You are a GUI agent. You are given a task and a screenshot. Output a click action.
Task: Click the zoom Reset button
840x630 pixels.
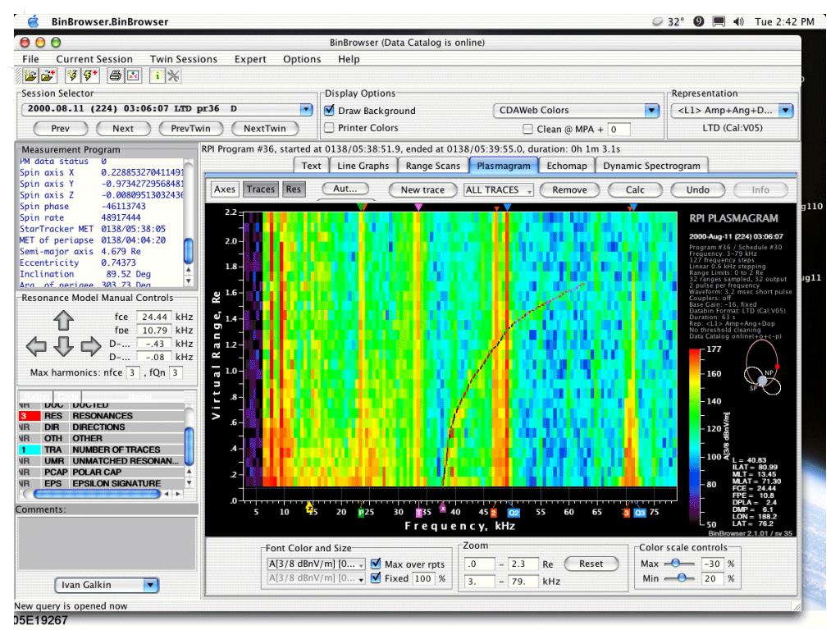tap(591, 564)
